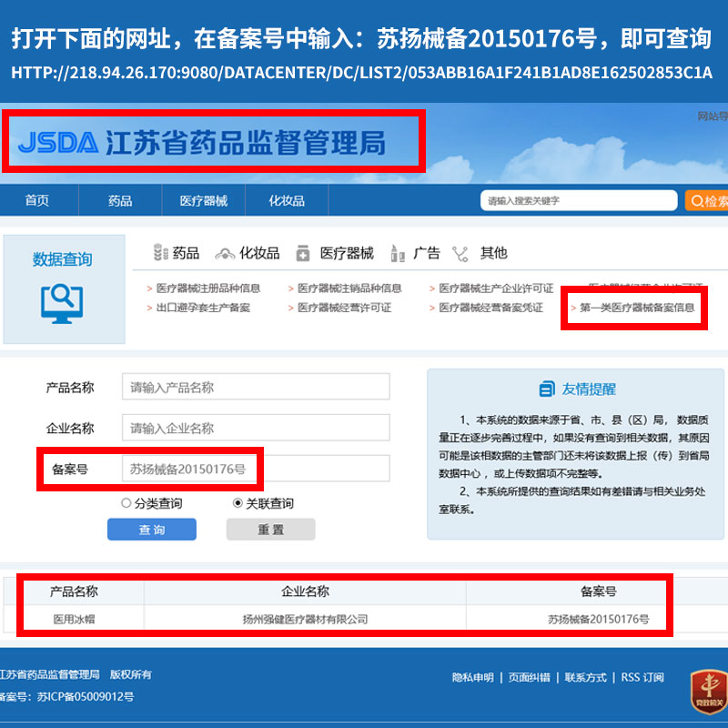Switch to the 药品 data query tab

point(186,253)
